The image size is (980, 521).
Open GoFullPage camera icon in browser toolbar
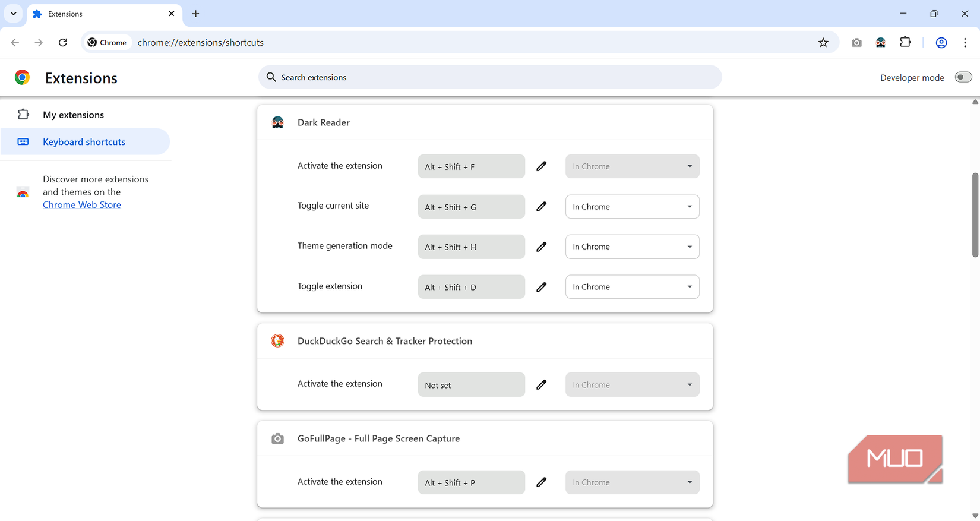pos(856,43)
